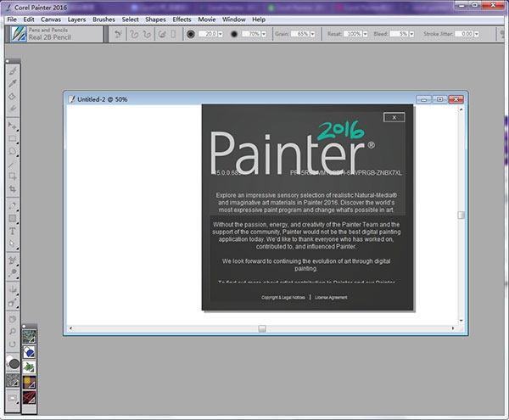Open the Resat value dropdown
This screenshot has height=420, width=509.
(x=365, y=34)
